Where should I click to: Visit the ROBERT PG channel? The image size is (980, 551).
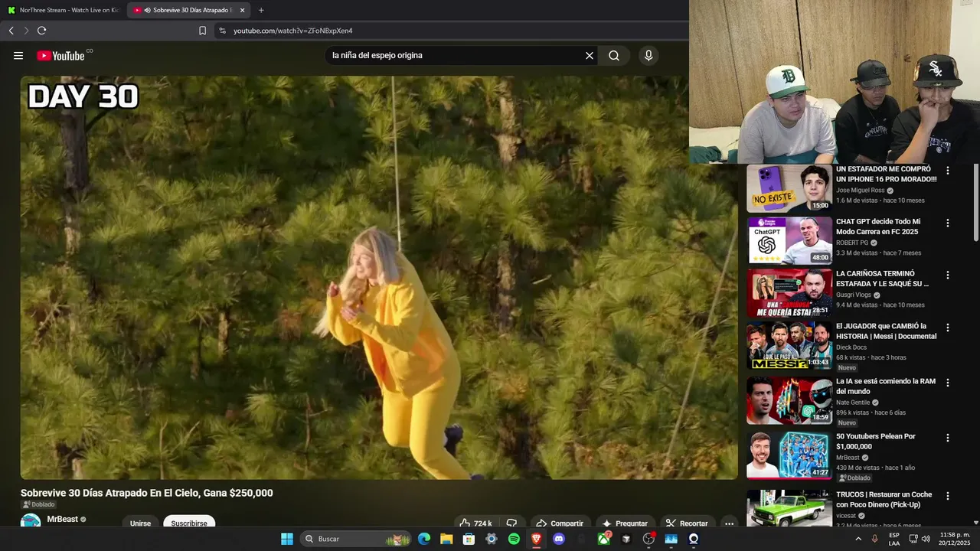[852, 243]
